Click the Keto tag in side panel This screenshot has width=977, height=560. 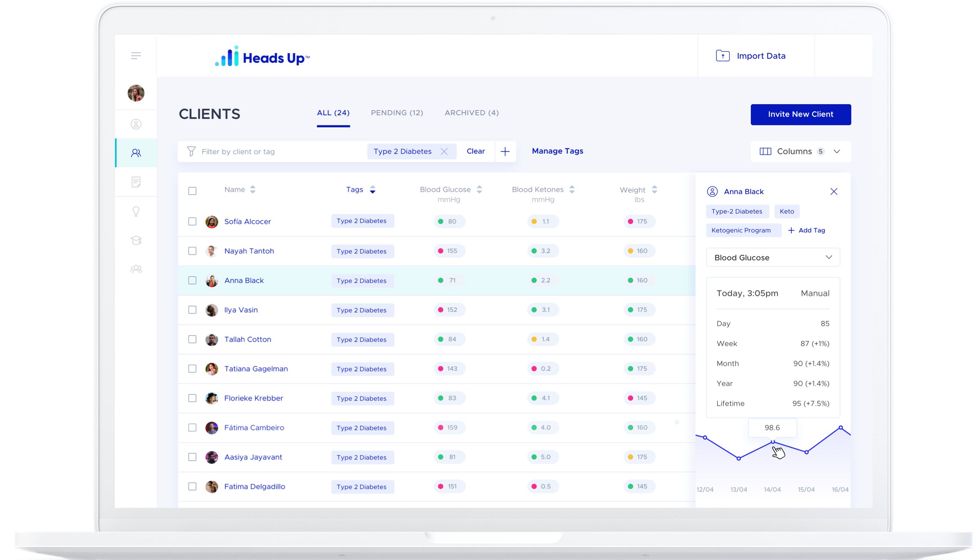(787, 212)
